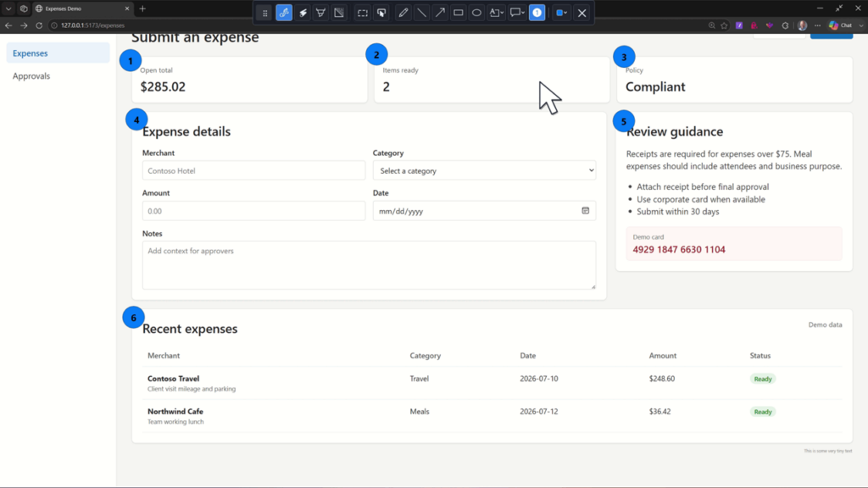Click the Status column header
868x488 pixels.
click(x=760, y=355)
